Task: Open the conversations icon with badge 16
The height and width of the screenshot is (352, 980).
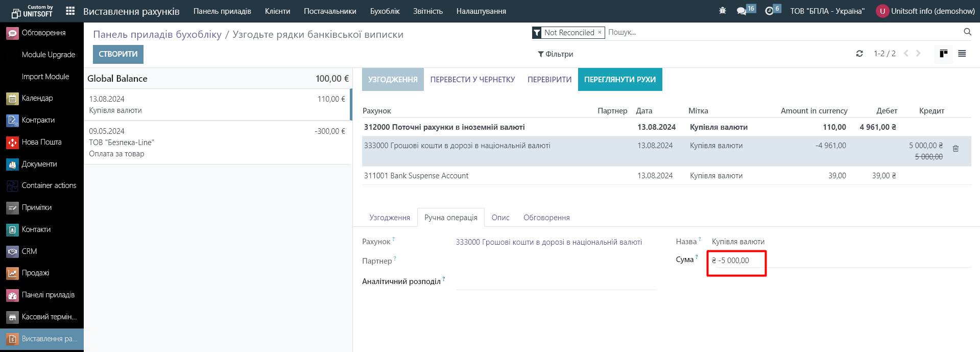Action: pos(746,10)
